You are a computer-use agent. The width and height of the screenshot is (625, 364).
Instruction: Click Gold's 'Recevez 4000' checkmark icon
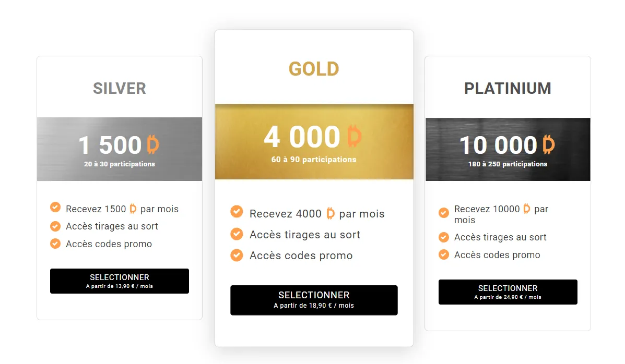point(237,211)
